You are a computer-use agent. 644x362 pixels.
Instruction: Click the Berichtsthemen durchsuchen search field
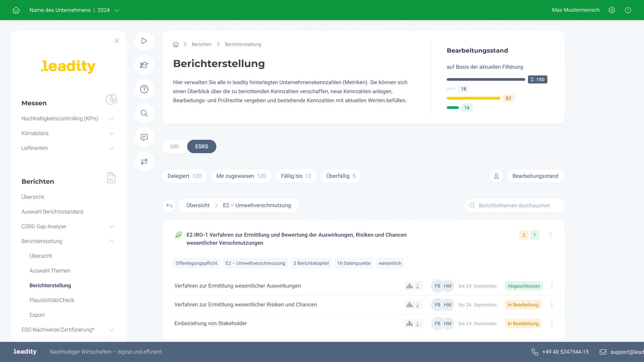(x=515, y=205)
